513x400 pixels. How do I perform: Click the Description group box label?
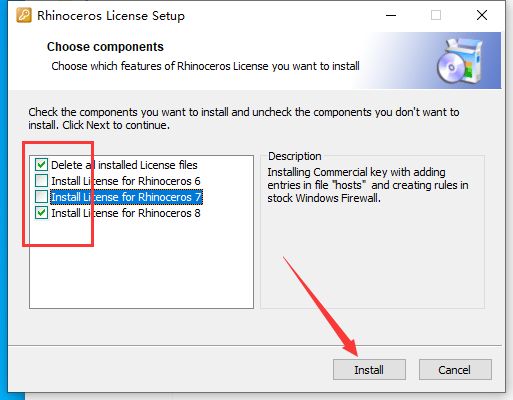click(x=295, y=156)
